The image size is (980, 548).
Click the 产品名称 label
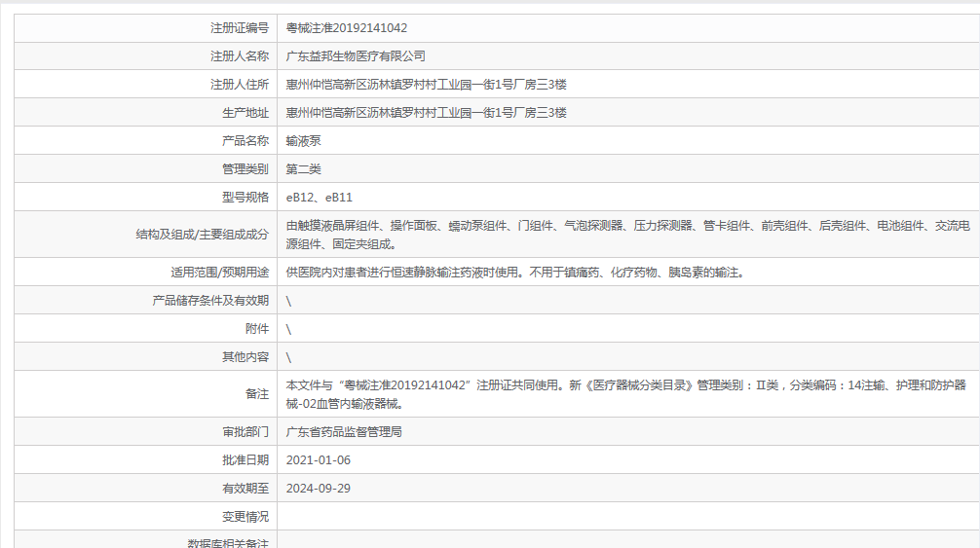tap(245, 141)
